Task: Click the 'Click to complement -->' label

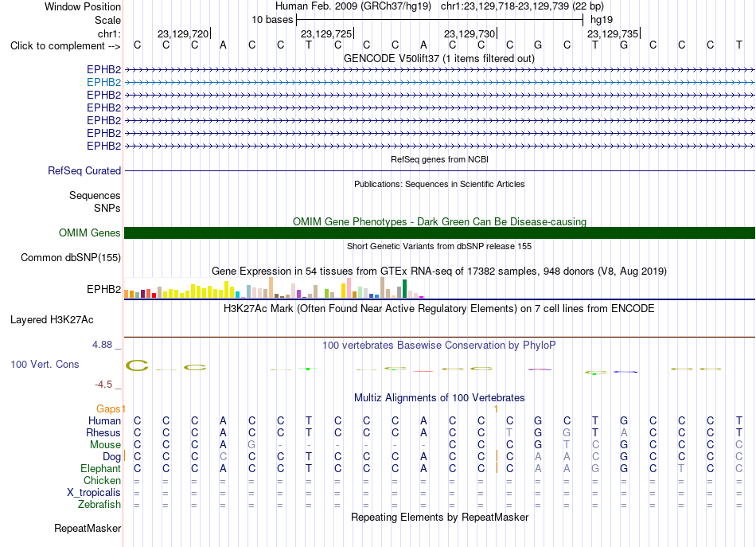Action: [x=65, y=46]
